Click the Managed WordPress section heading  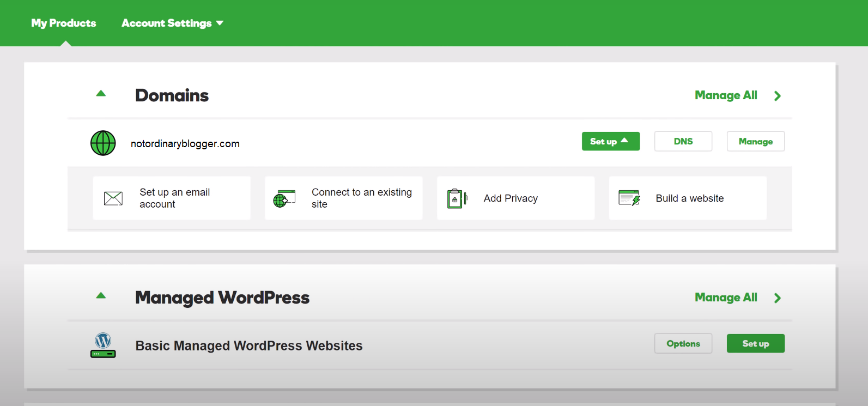(222, 298)
